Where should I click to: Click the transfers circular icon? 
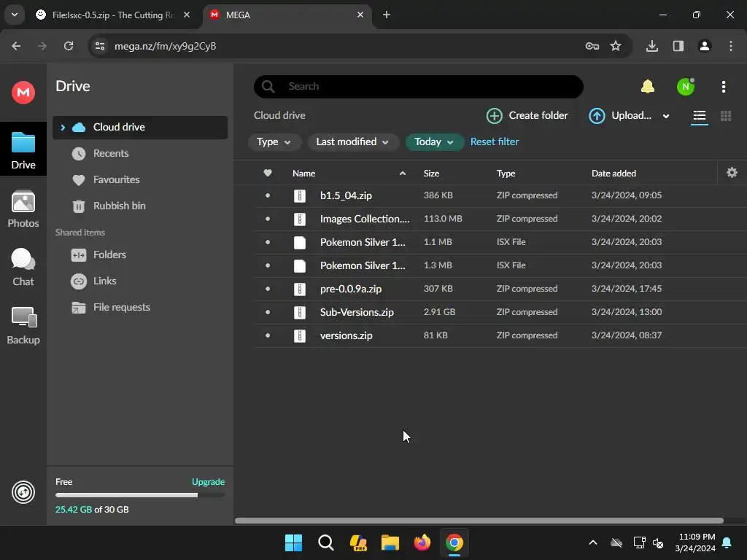pos(23,492)
